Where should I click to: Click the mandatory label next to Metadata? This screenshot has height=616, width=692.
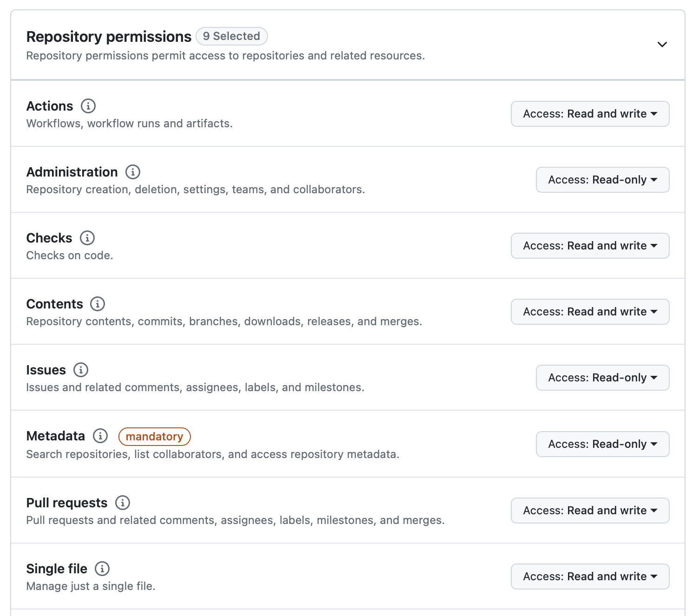(155, 436)
